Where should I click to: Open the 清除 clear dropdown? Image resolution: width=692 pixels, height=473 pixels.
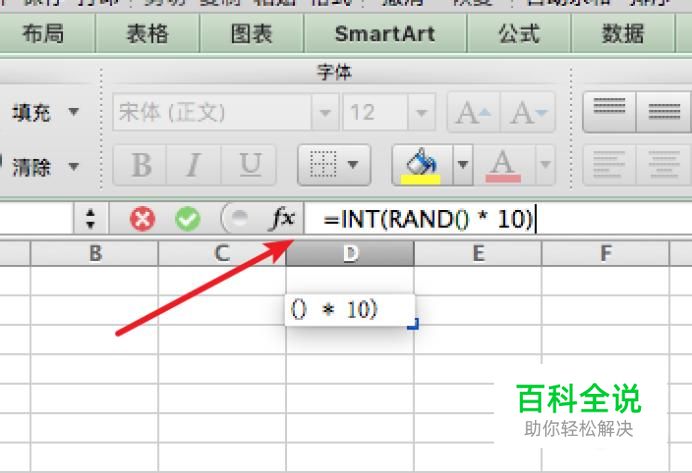coord(46,167)
